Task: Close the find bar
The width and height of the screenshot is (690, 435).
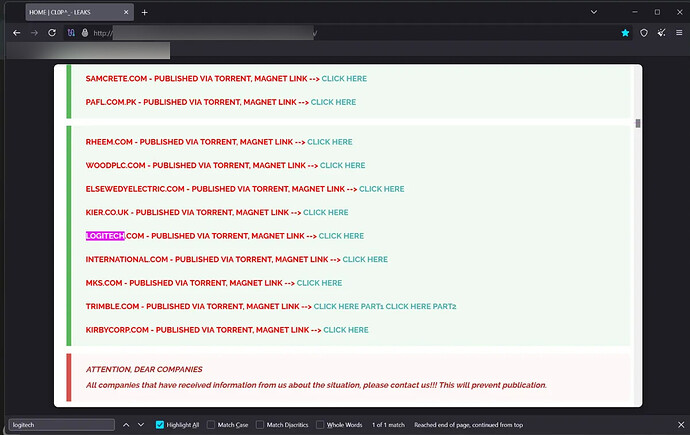Action: point(681,425)
